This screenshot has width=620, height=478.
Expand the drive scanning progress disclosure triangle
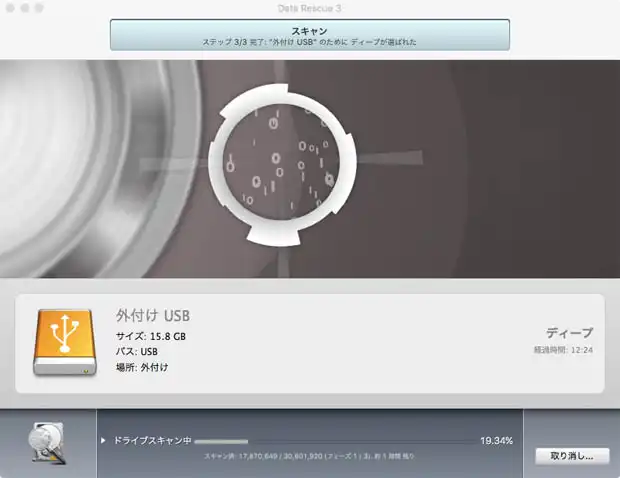103,440
